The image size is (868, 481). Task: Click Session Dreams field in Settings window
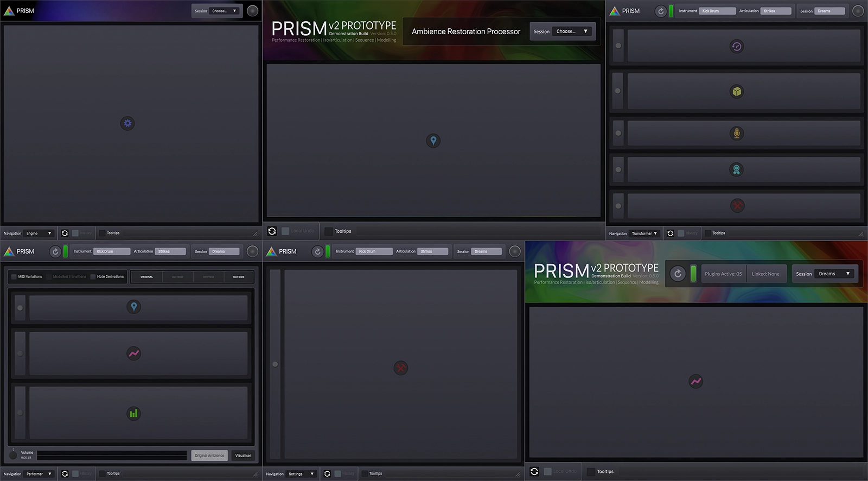pyautogui.click(x=487, y=251)
